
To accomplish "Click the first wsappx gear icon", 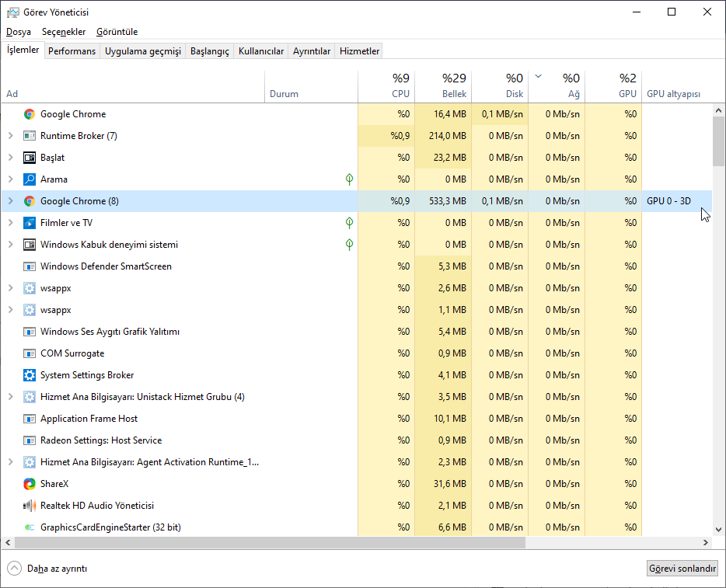I will tap(30, 288).
